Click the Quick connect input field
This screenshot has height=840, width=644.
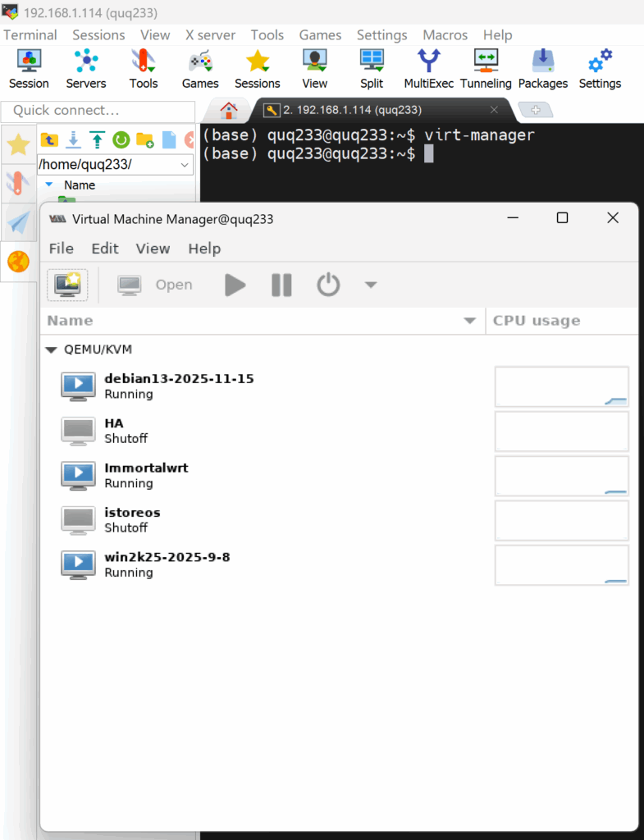point(98,111)
